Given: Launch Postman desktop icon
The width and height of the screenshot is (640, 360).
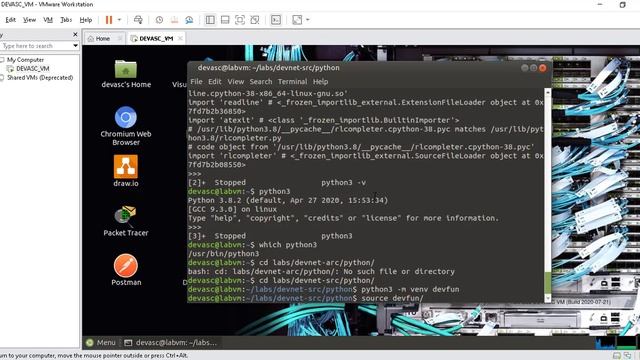Looking at the screenshot, I should [x=126, y=270].
